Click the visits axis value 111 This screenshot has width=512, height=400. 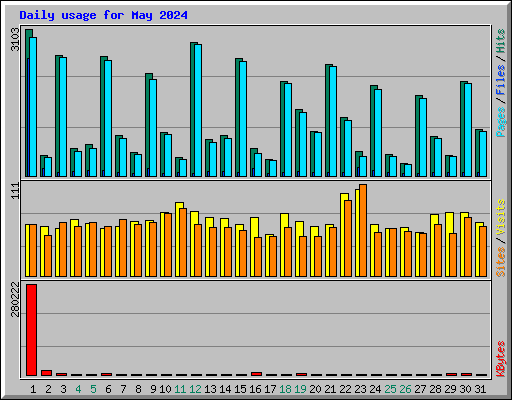coord(15,191)
